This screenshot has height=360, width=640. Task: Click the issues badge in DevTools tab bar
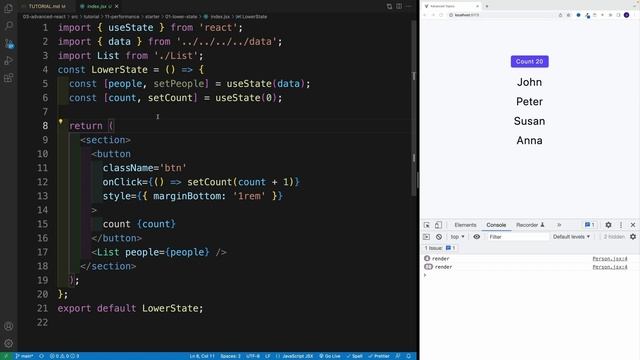[x=589, y=225]
